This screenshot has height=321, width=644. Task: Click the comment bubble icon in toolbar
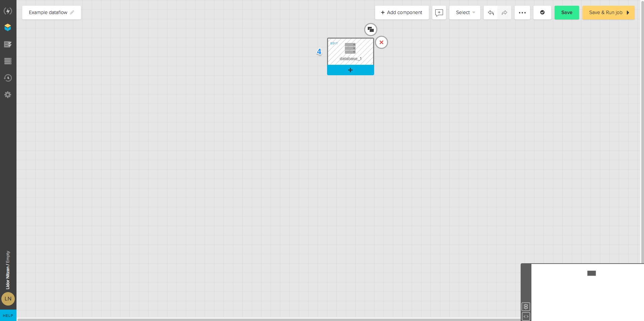(x=439, y=12)
